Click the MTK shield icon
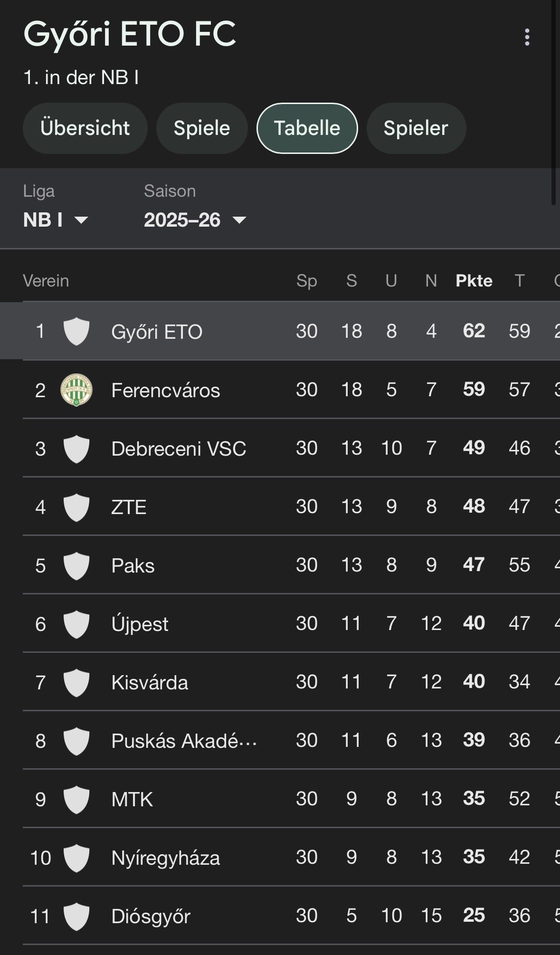This screenshot has height=955, width=560. pos(76,799)
